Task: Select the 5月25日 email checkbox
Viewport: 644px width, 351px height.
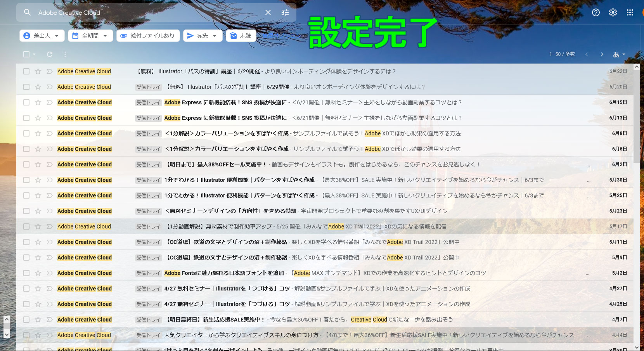Action: pyautogui.click(x=26, y=195)
